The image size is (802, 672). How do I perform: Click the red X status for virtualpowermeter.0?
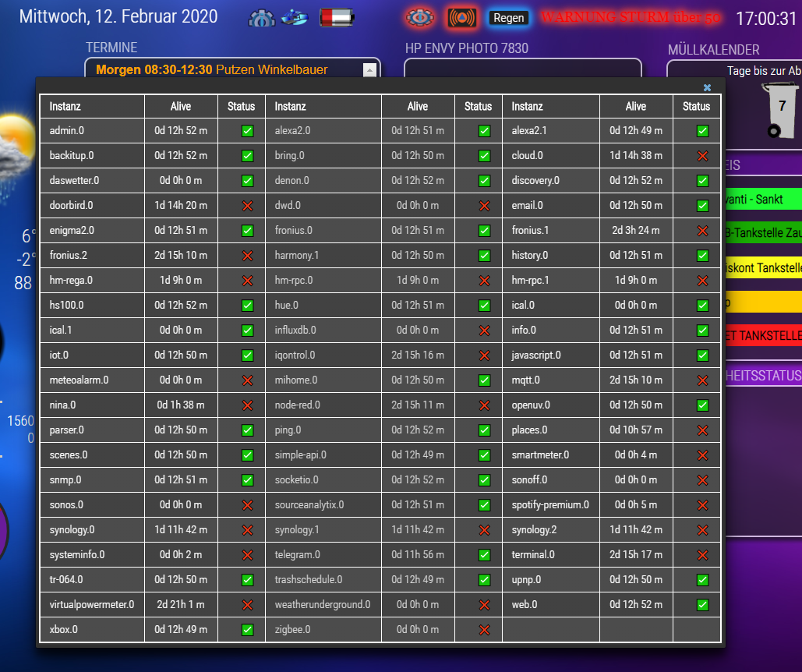click(247, 605)
